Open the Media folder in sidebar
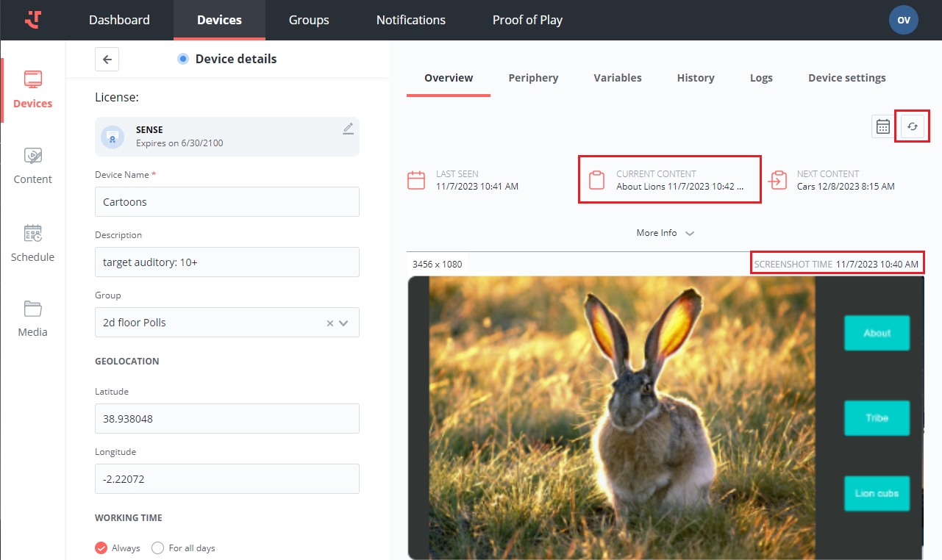 point(33,318)
